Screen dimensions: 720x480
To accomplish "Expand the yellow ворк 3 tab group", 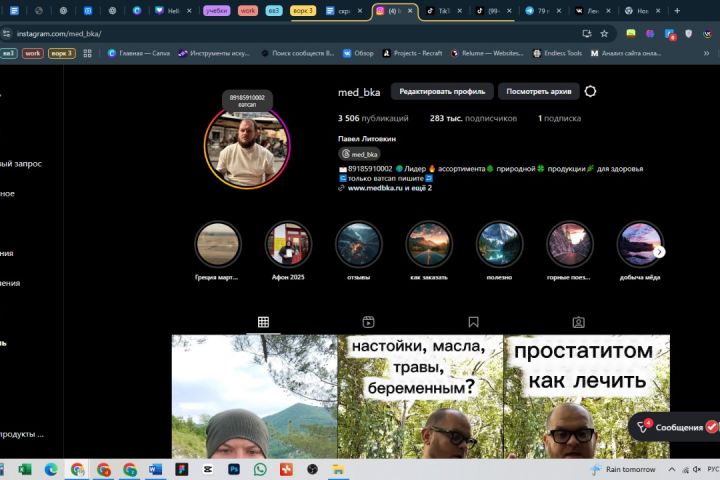I will point(303,11).
